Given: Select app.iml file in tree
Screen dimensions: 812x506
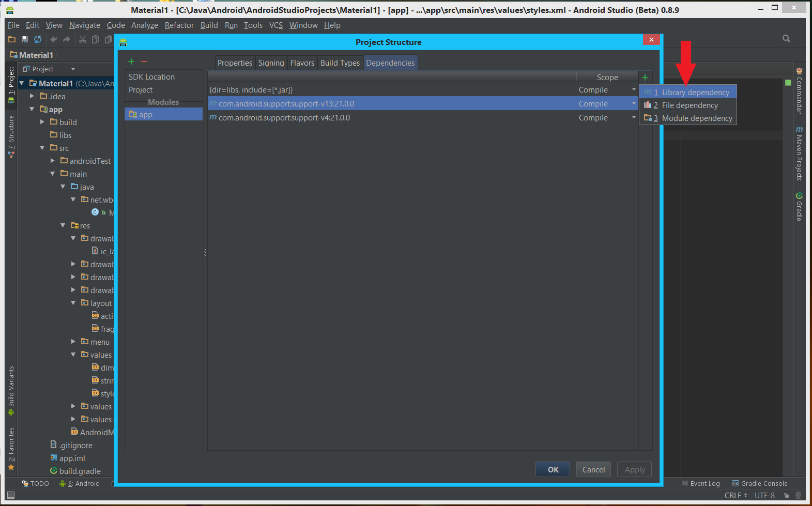Looking at the screenshot, I should point(67,458).
